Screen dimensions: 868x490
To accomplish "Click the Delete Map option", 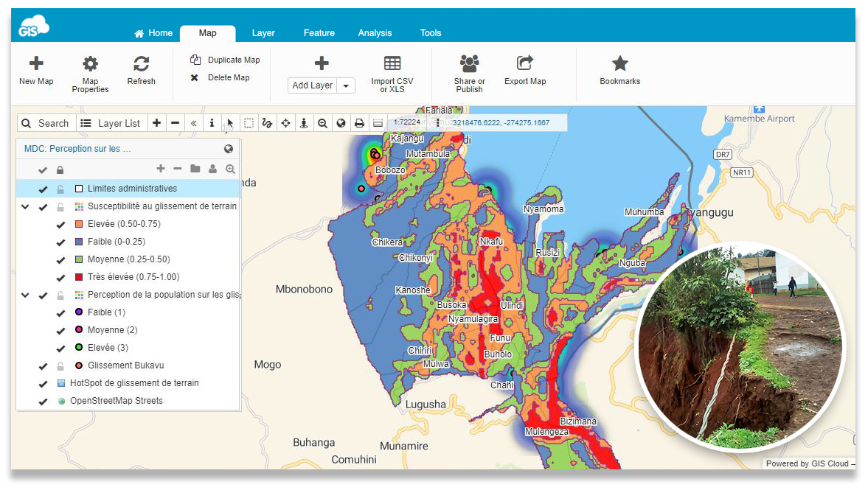I will click(x=221, y=77).
